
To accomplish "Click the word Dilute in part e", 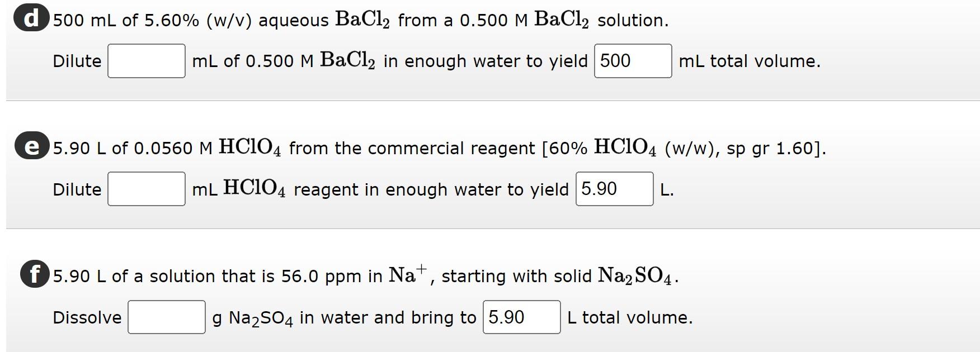I will point(78,190).
